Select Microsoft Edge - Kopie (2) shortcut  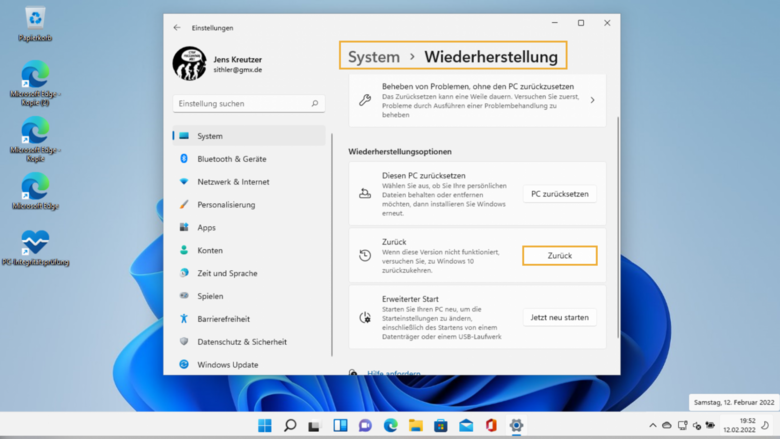coord(35,84)
